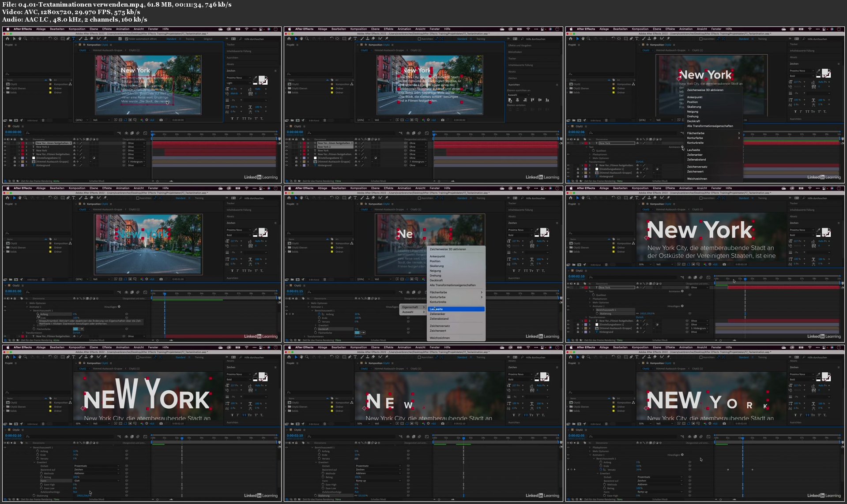Click the Animieren button in top-right frame timeline
Viewport: 847px width, 504px height.
[682, 147]
